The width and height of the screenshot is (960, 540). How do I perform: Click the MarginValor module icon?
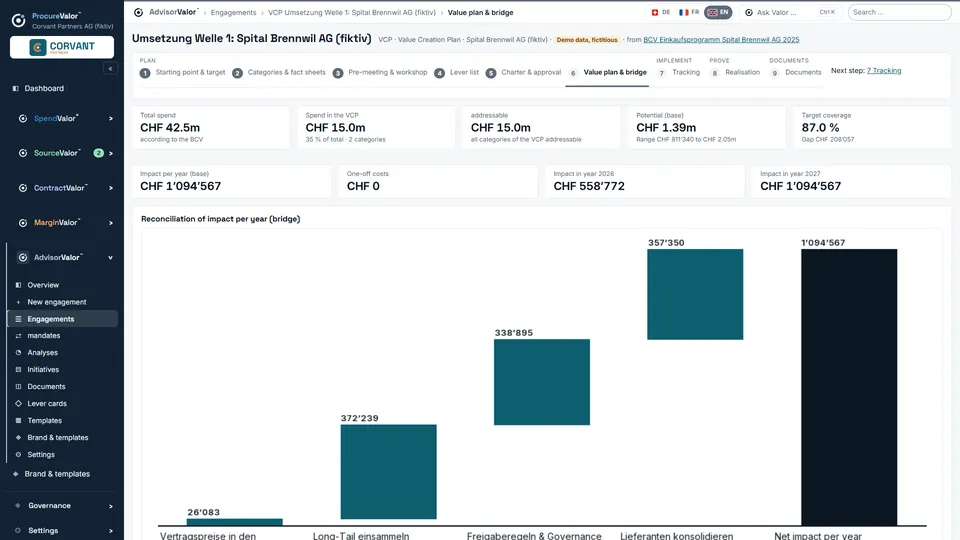point(23,223)
